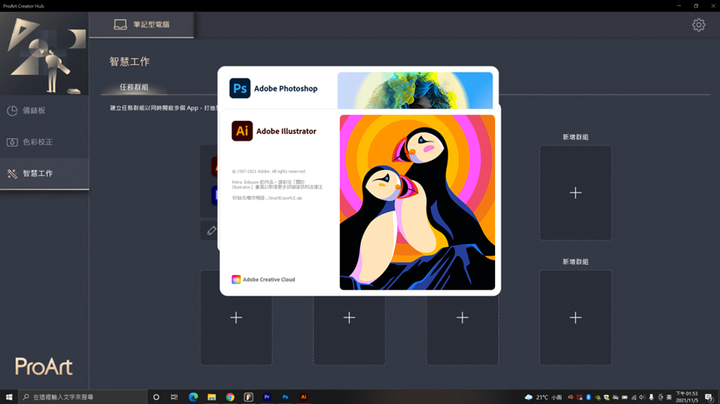Click the "Adobe Illustrator" title text

(x=286, y=131)
